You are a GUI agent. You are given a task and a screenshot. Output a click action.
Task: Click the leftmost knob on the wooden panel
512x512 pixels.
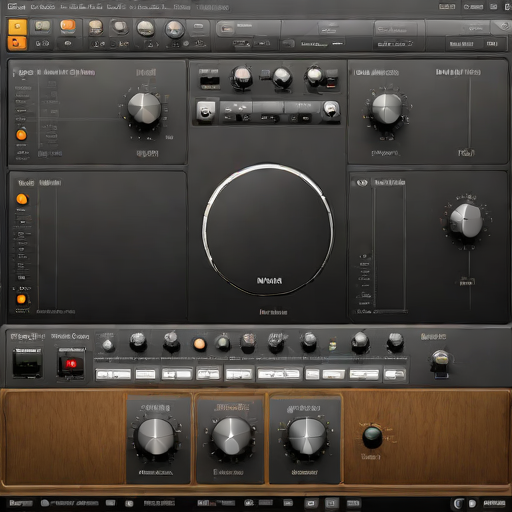(156, 436)
